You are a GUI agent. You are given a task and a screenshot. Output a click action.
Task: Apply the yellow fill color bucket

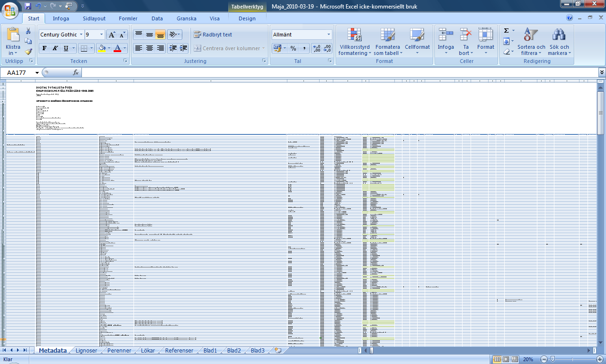(x=102, y=48)
